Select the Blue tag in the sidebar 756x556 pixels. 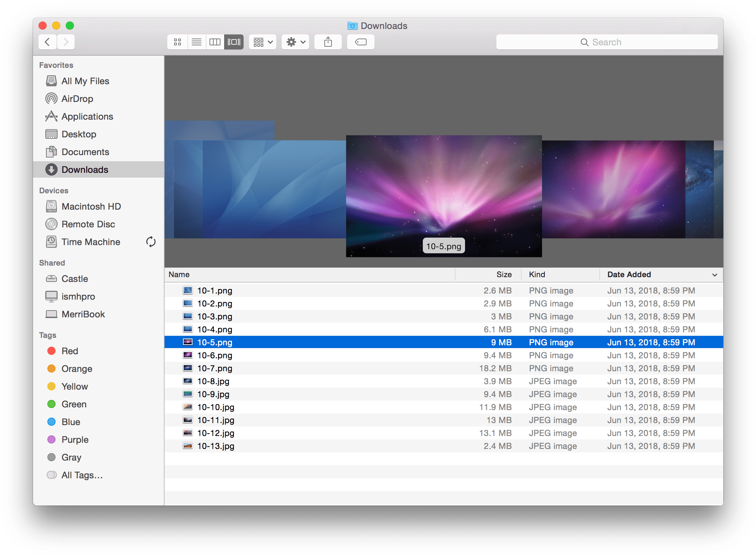click(71, 422)
